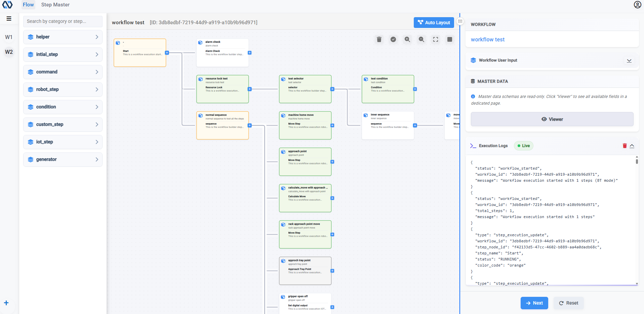
Task: Click the Next button
Action: coord(534,303)
